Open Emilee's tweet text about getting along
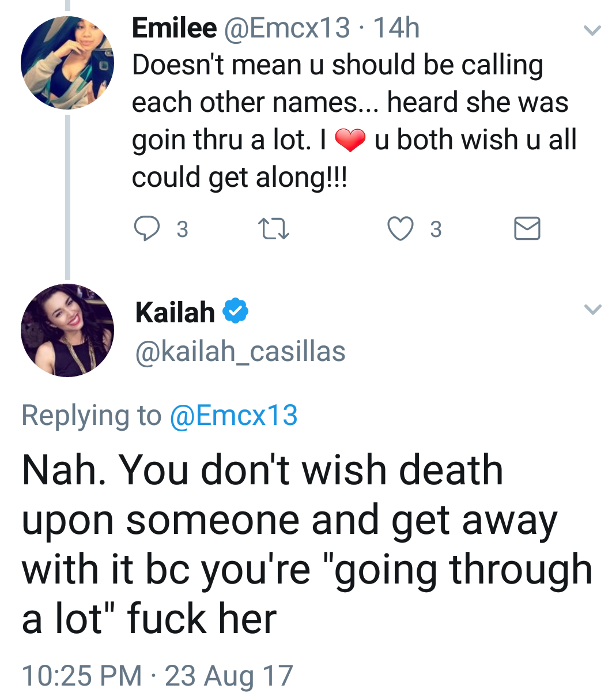The width and height of the screenshot is (612, 700). point(354,121)
